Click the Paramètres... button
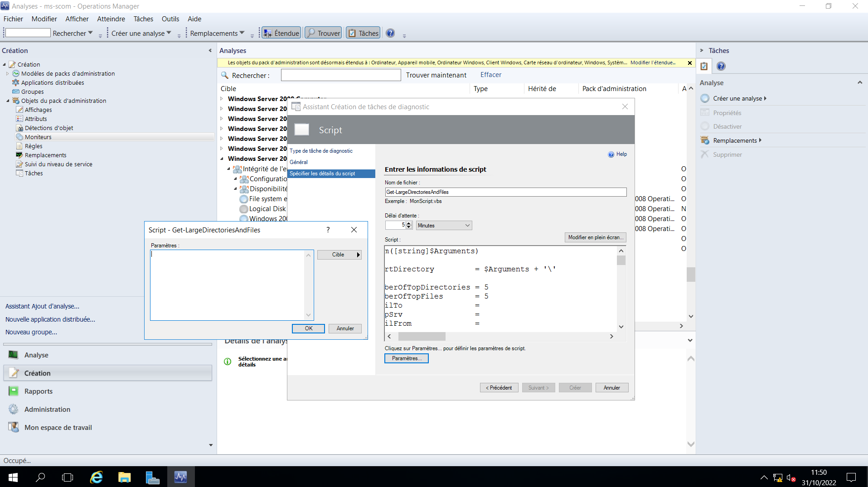This screenshot has height=487, width=868. coord(406,358)
